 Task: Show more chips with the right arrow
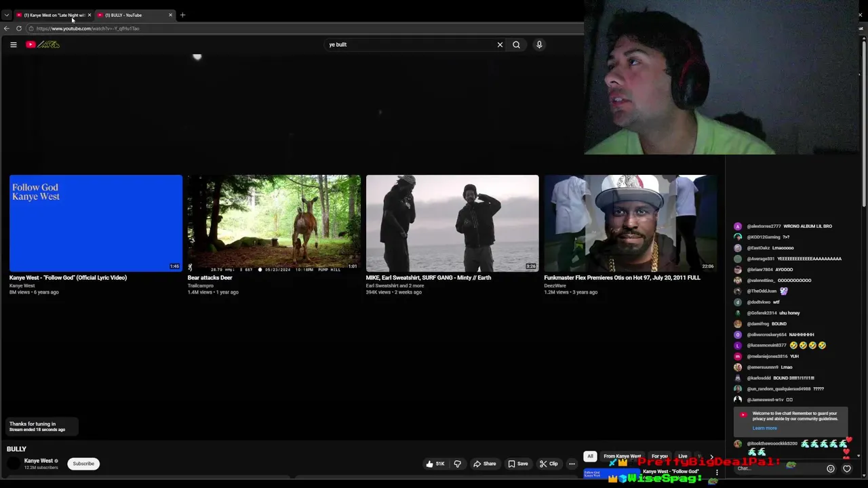click(x=711, y=457)
